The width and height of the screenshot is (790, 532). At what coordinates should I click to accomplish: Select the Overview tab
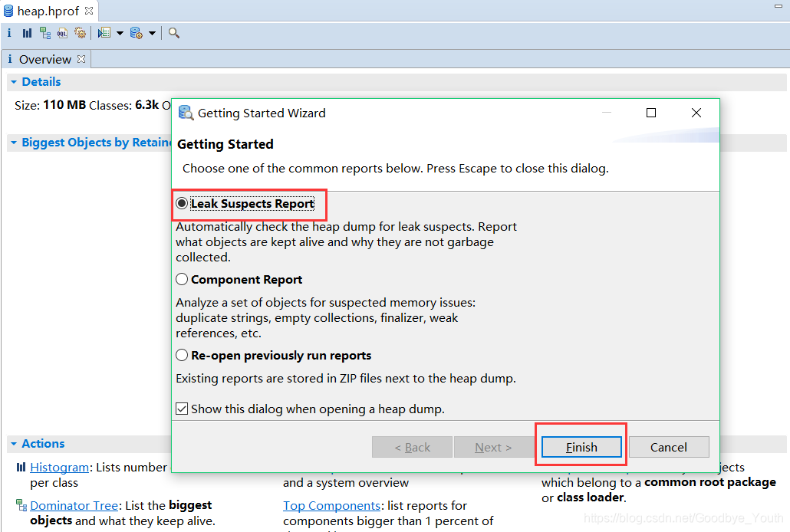[45, 60]
